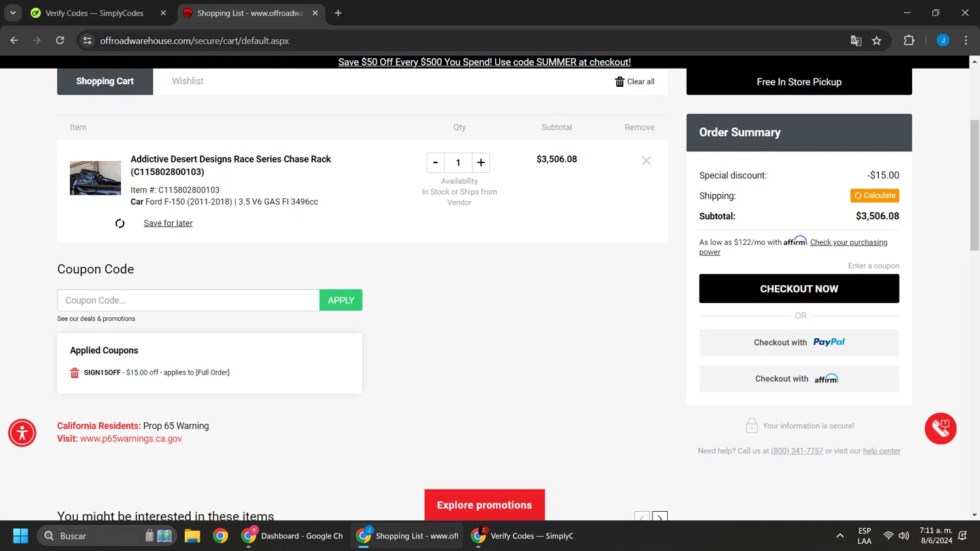The height and width of the screenshot is (551, 980).
Task: Click Explore promotions button
Action: click(x=485, y=505)
